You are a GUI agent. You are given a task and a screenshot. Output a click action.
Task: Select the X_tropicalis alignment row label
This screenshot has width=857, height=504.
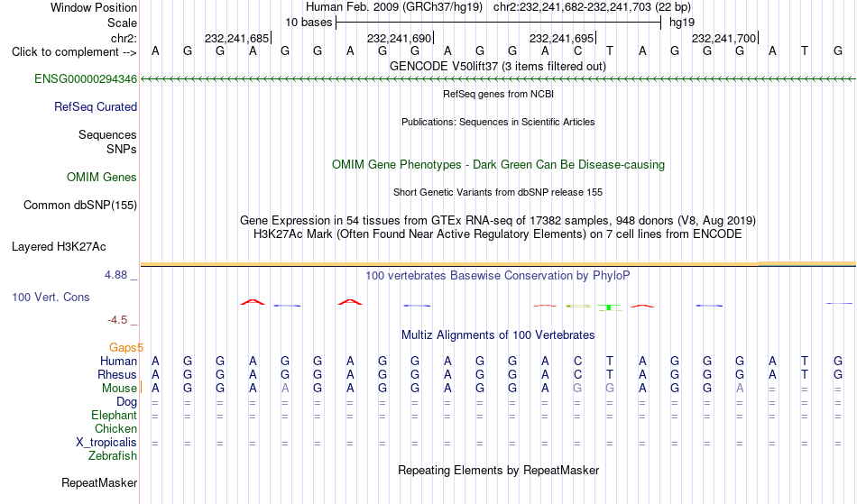click(x=106, y=443)
